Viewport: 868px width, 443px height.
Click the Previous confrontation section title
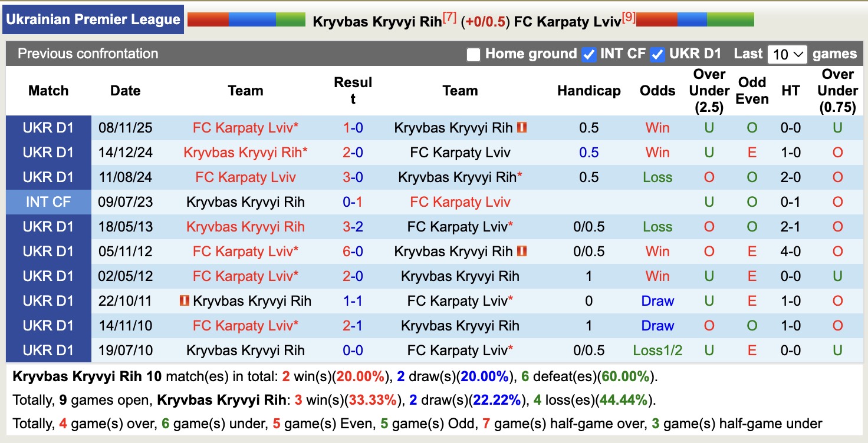coord(88,54)
